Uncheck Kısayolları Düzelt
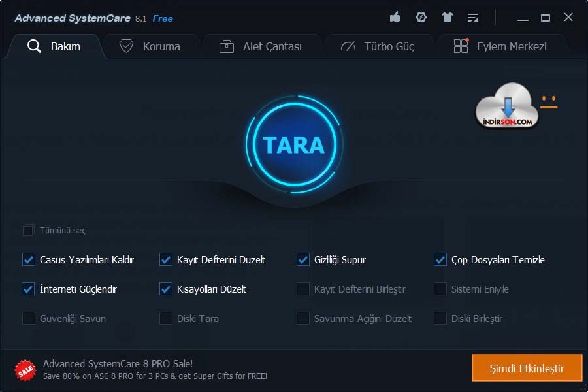The image size is (588, 392). tap(166, 289)
